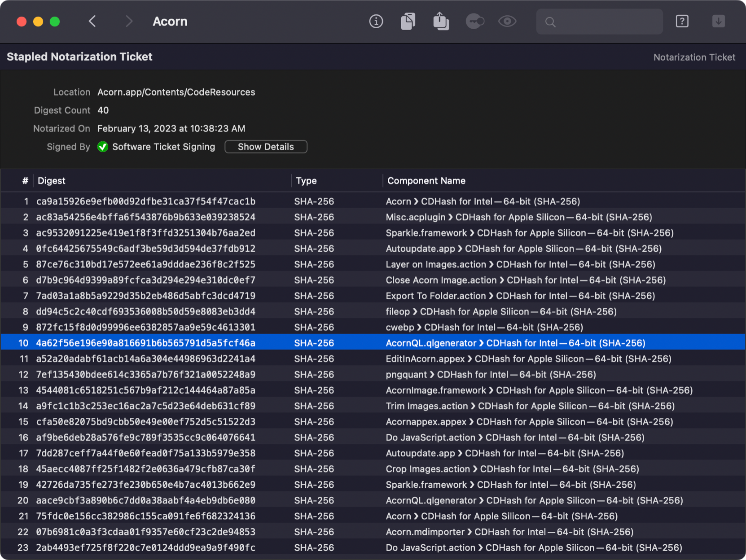Sort by the Component Name column header

point(426,181)
